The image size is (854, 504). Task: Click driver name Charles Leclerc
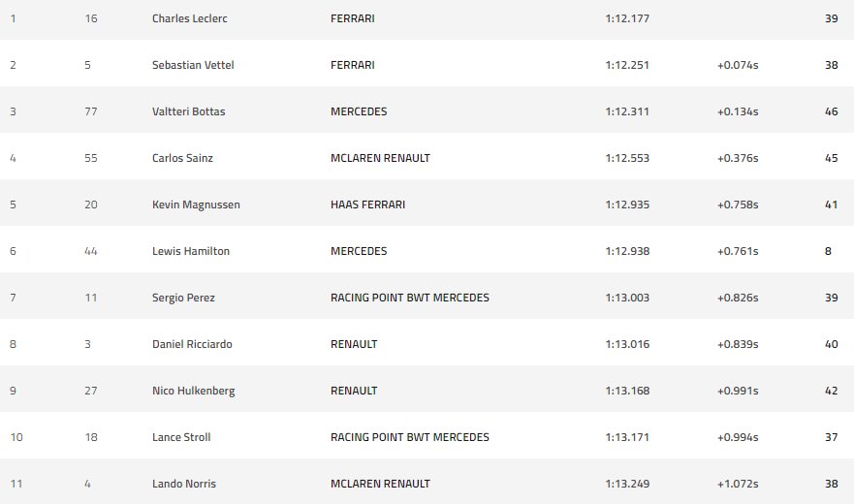[x=189, y=18]
